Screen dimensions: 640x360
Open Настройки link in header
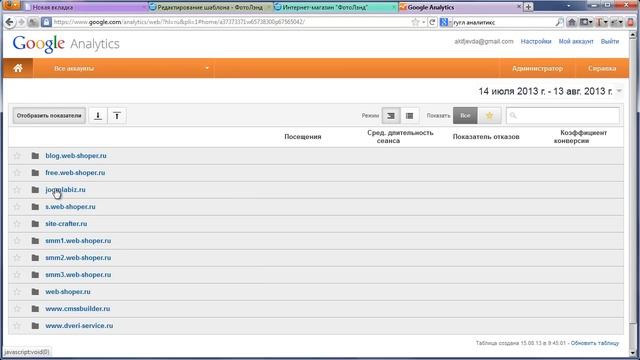536,41
